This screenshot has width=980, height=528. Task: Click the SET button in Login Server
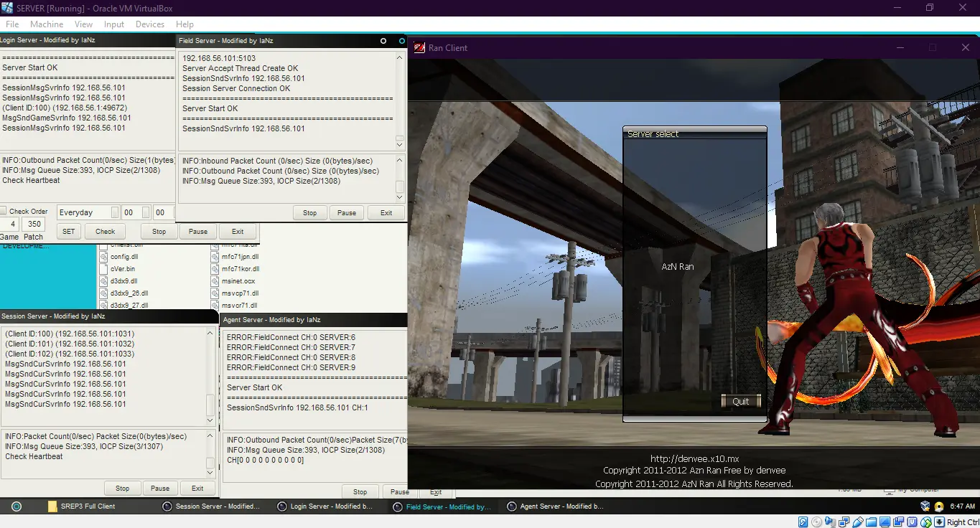(x=68, y=232)
